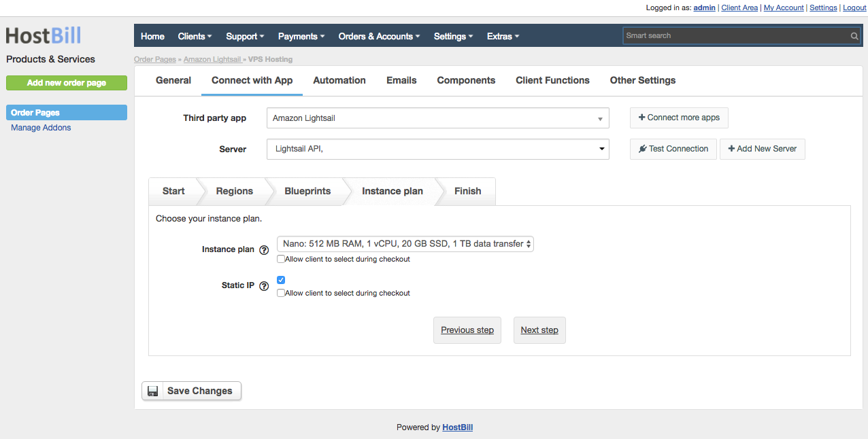Switch to the Automation tab
868x439 pixels.
(x=339, y=80)
